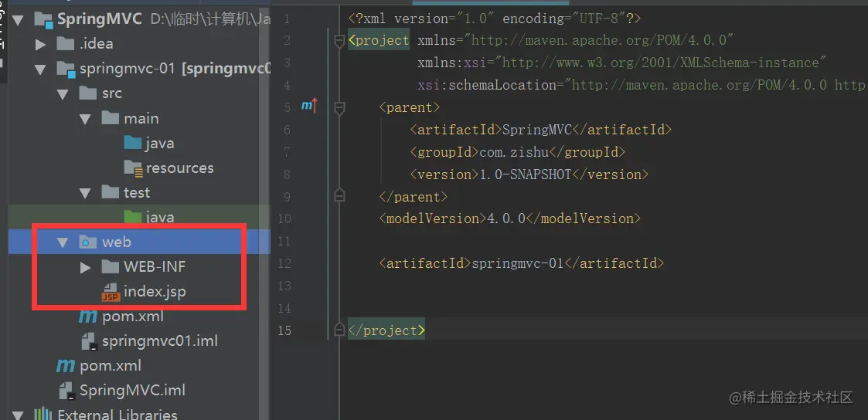Screen dimensions: 868x420
Task: Click the Maven parent gutter icon on line 5
Action: coord(309,106)
